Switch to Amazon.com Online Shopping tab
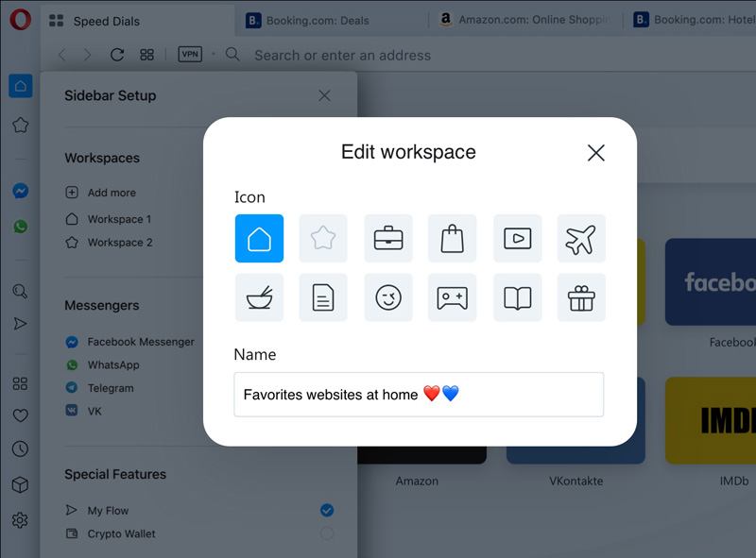This screenshot has width=756, height=558. coord(526,20)
